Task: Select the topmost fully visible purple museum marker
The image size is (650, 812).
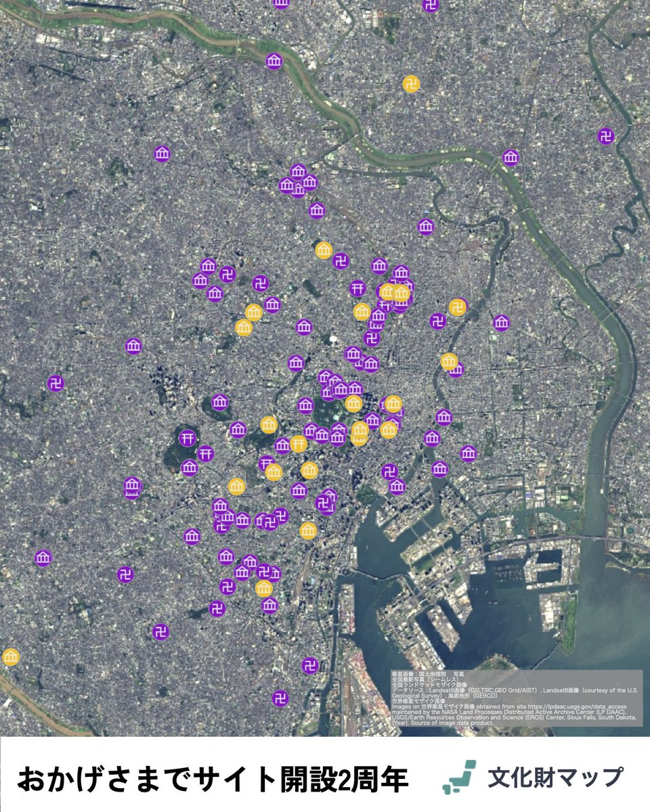Action: [x=274, y=62]
